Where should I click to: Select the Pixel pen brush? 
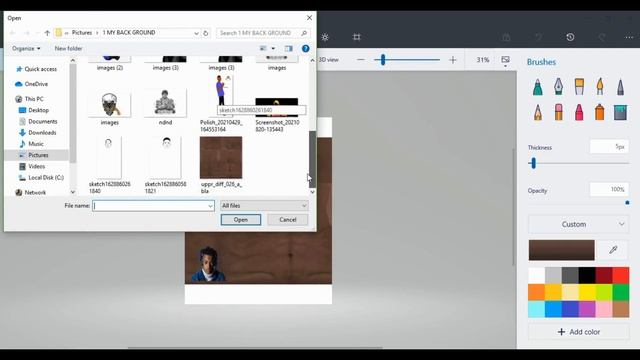(620, 87)
